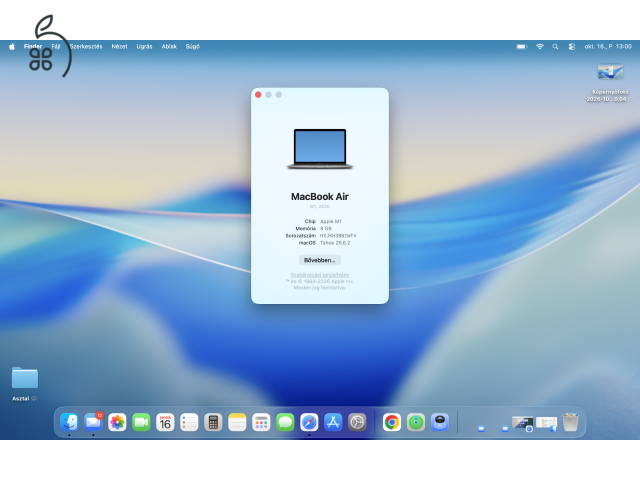Open the App Store in Dock
The height and width of the screenshot is (480, 640).
tap(333, 422)
